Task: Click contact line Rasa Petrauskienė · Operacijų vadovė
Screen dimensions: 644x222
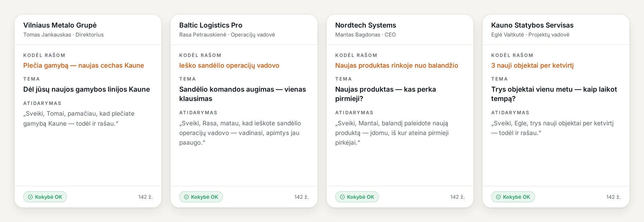Action: (x=227, y=35)
